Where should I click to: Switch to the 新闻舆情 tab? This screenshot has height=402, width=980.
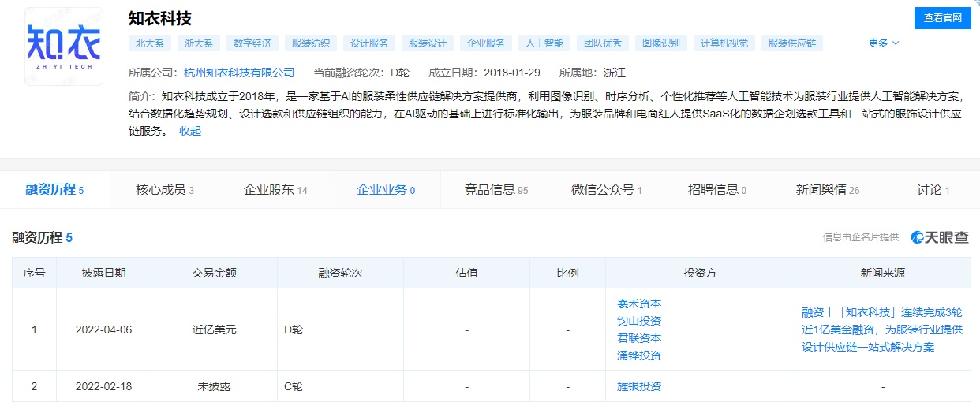pyautogui.click(x=828, y=190)
